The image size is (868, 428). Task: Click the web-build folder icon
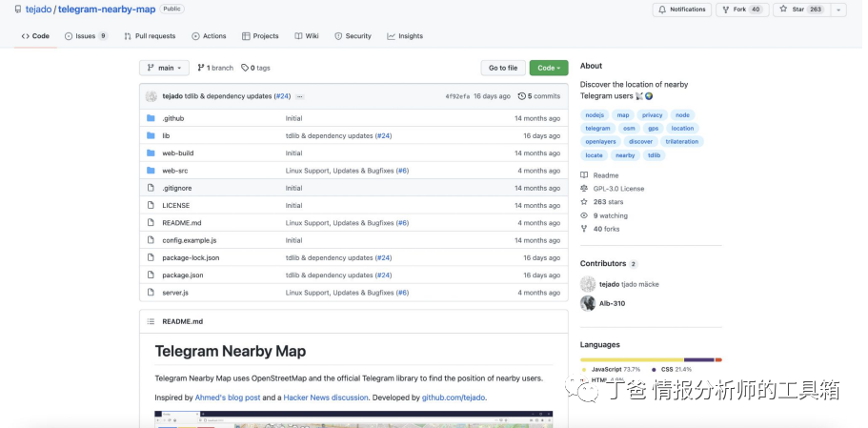(x=151, y=153)
